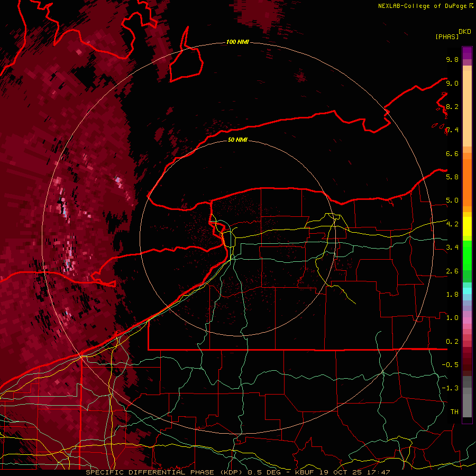The height and width of the screenshot is (476, 476).
Task: Pick the orange band of the color bar
Action: (x=467, y=183)
